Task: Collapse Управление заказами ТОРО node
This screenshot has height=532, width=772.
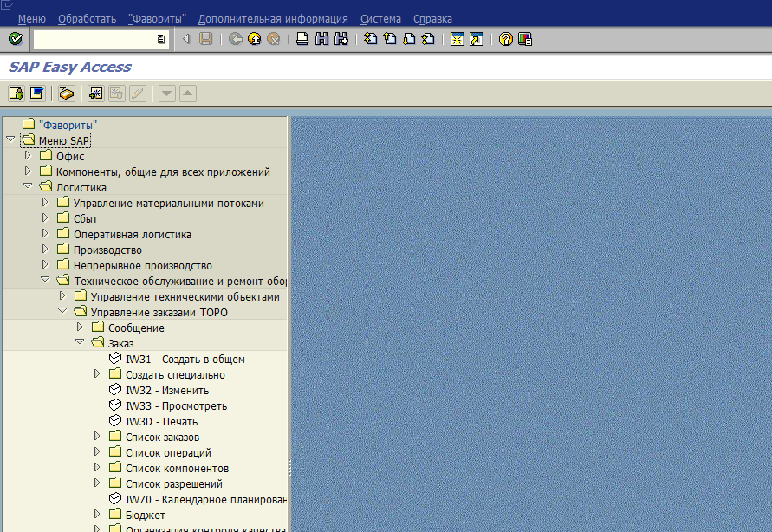Action: coord(62,311)
